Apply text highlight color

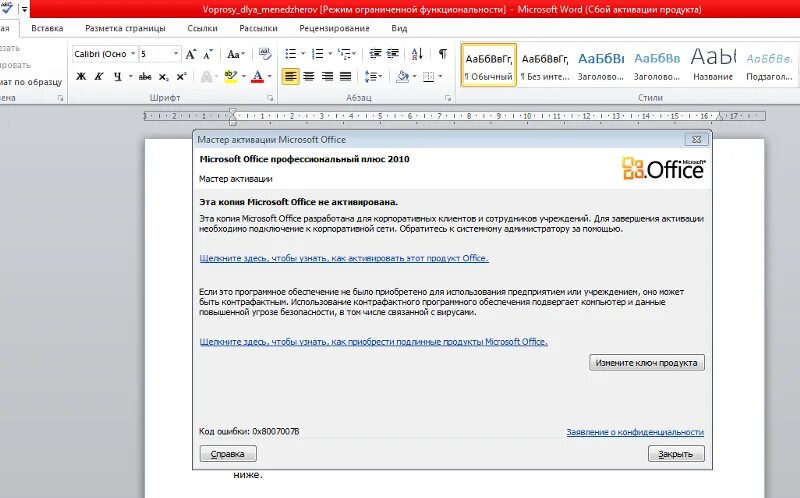[x=231, y=77]
